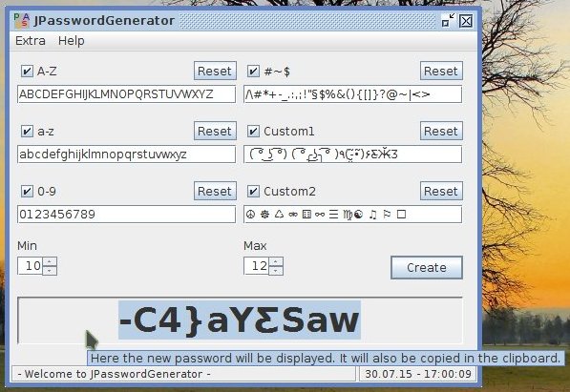
Task: Toggle the a-z lowercase checkbox
Action: 27,131
